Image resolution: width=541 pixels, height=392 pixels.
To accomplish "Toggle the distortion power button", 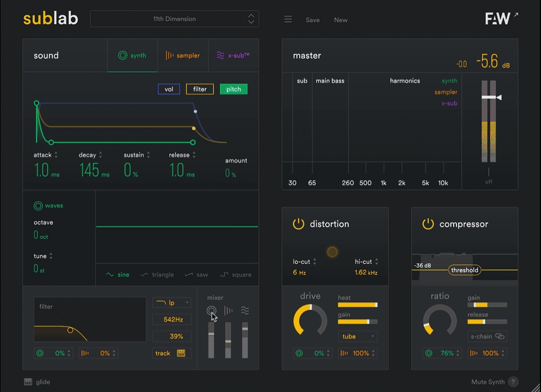I will click(x=299, y=224).
